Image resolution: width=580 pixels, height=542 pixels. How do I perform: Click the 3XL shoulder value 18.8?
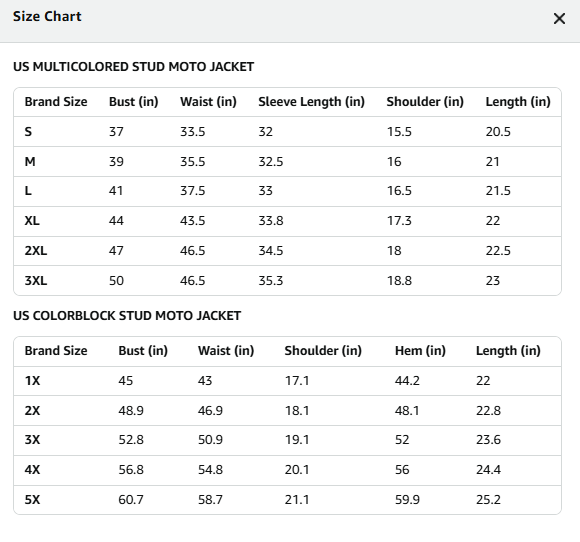(x=399, y=281)
